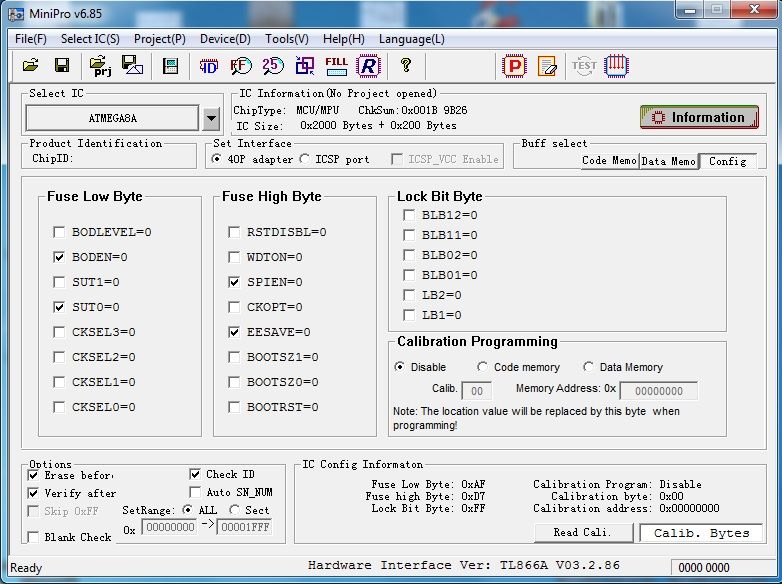Screen dimensions: 782x584
Task: Toggle the BOOTRST=0 checkbox
Action: click(x=234, y=407)
